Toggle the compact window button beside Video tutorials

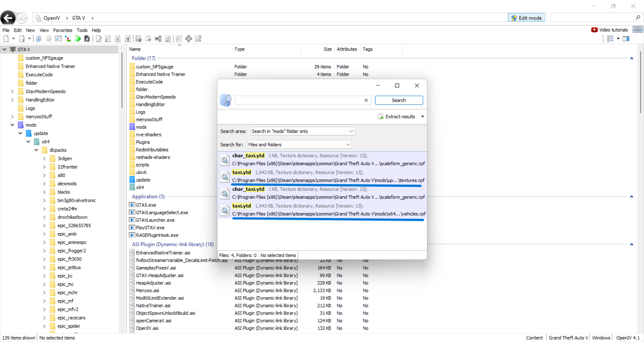click(638, 30)
